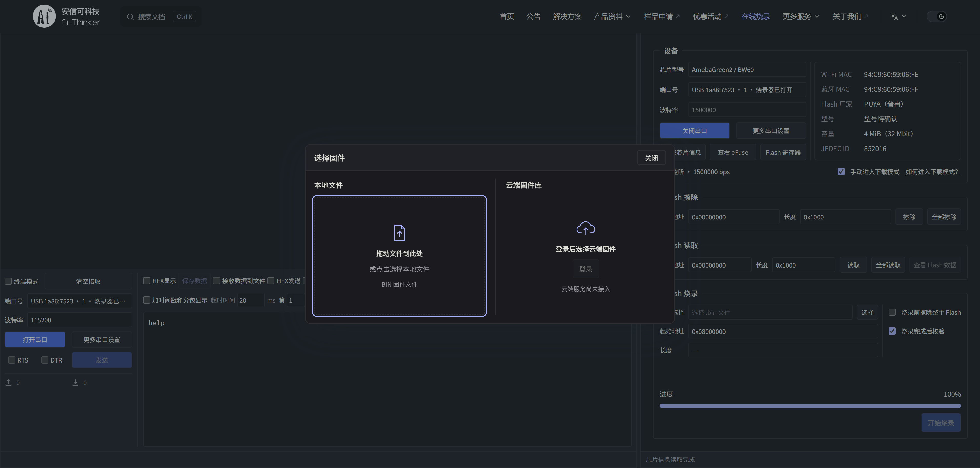Open the 优惠活动 external link

pos(711,16)
